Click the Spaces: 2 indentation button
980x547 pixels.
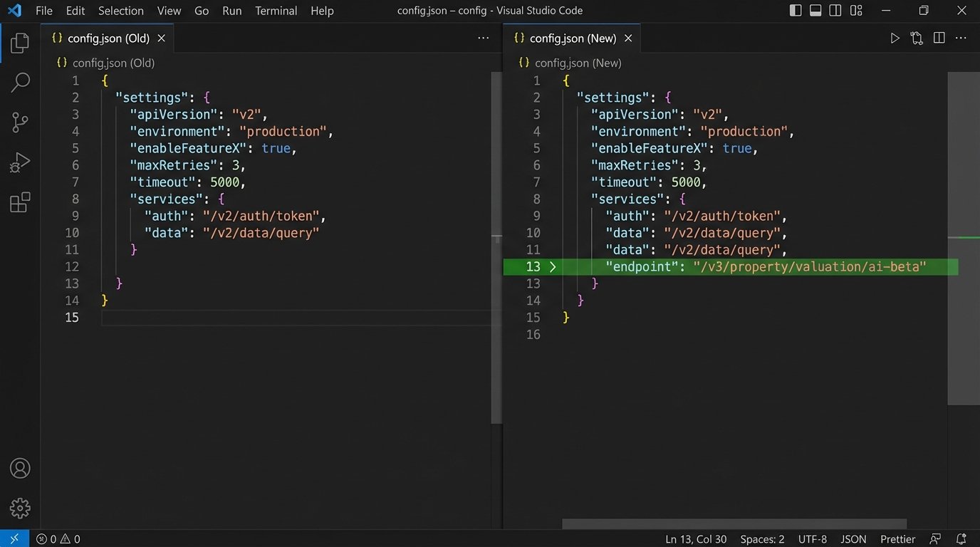click(x=762, y=539)
